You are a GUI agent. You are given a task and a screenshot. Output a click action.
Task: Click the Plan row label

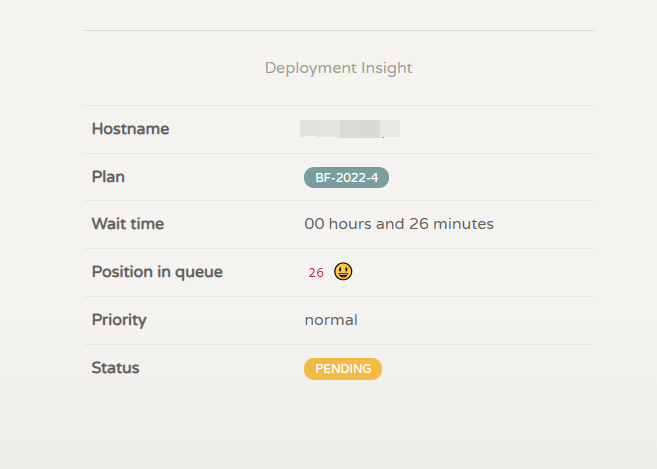pos(108,177)
